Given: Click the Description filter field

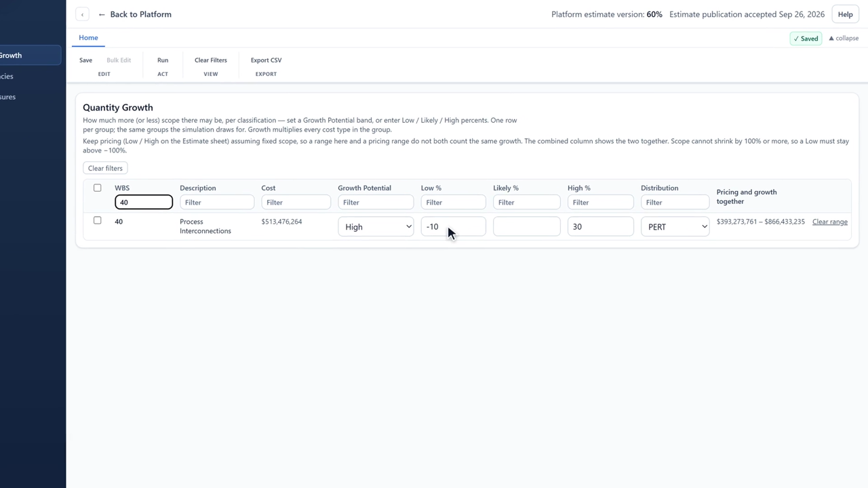Looking at the screenshot, I should [x=217, y=202].
